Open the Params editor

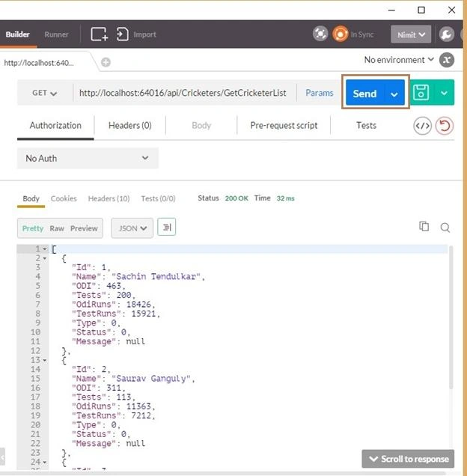click(x=320, y=93)
